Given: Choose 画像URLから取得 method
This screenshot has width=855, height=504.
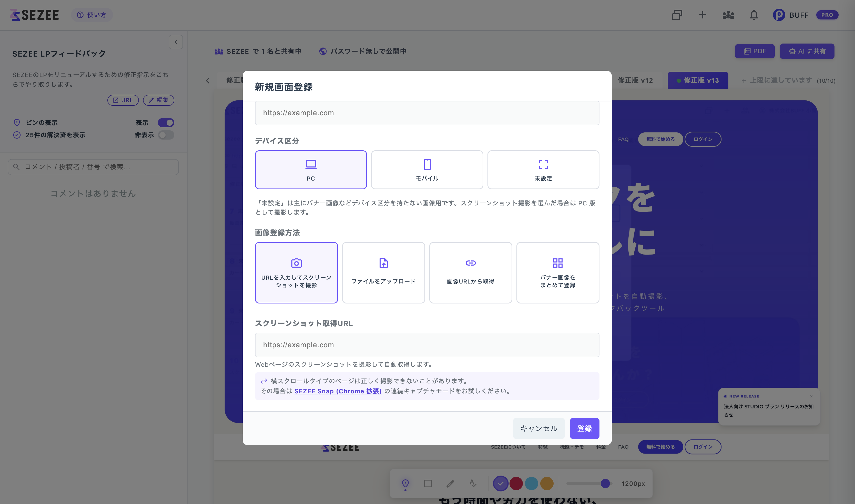Looking at the screenshot, I should pyautogui.click(x=470, y=272).
